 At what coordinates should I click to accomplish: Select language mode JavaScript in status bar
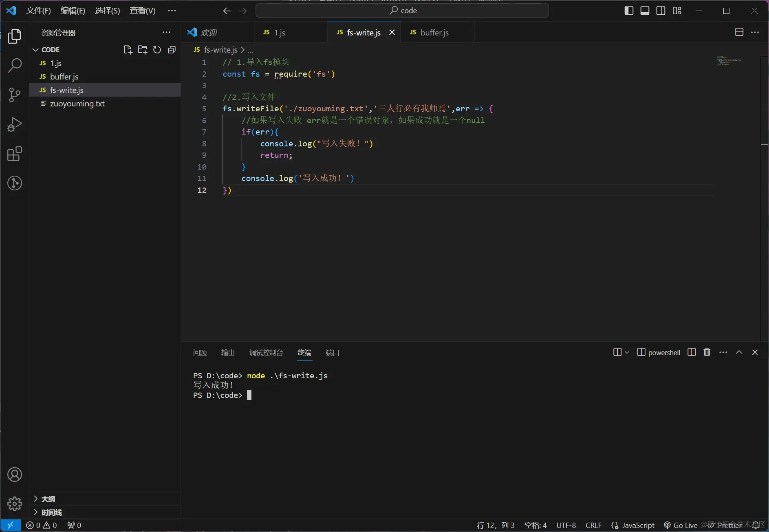click(x=638, y=525)
